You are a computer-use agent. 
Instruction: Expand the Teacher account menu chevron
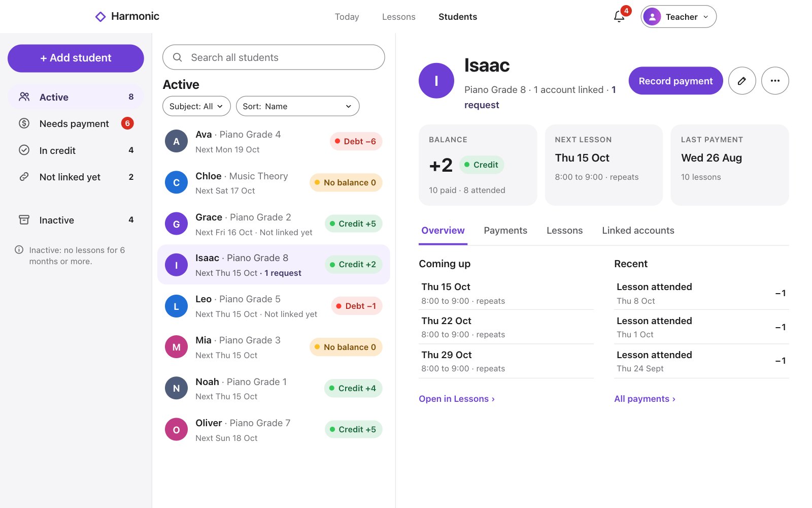(x=706, y=17)
